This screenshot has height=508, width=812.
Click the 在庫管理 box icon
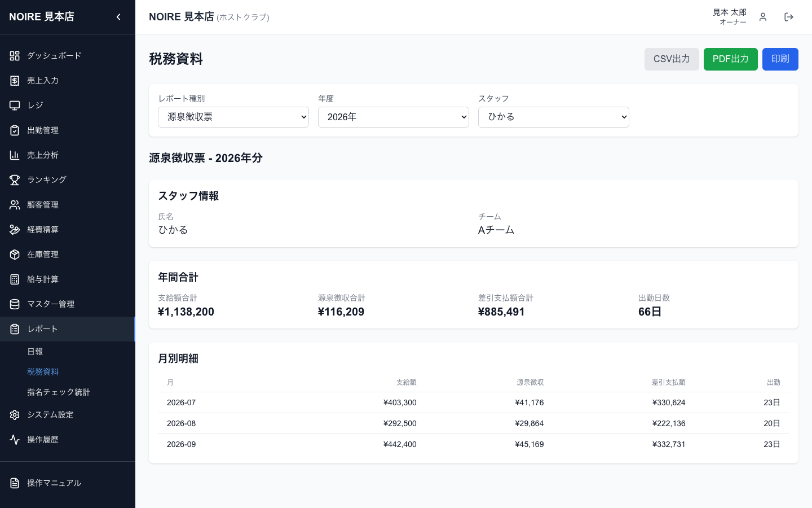(15, 255)
